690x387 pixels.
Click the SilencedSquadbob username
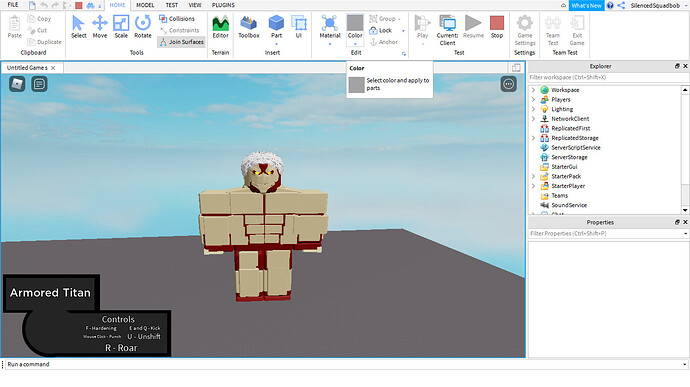click(x=655, y=5)
